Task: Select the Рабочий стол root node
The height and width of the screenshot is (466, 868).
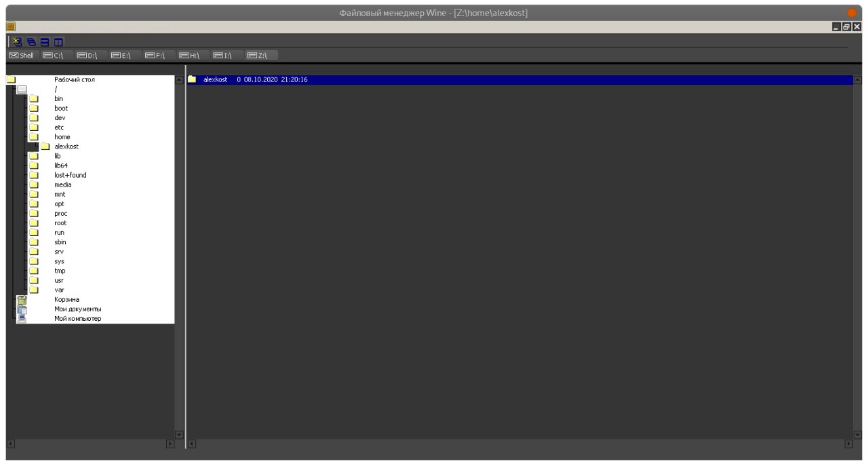Action: click(x=75, y=79)
